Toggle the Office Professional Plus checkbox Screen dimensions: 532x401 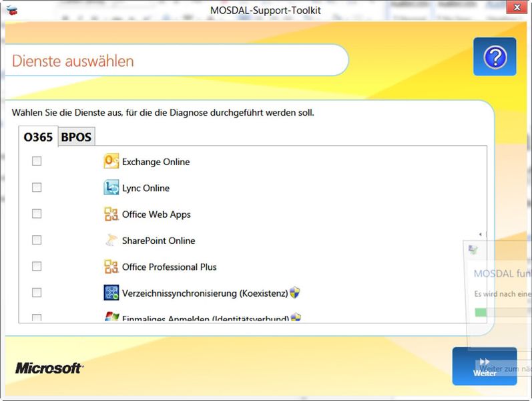click(37, 266)
